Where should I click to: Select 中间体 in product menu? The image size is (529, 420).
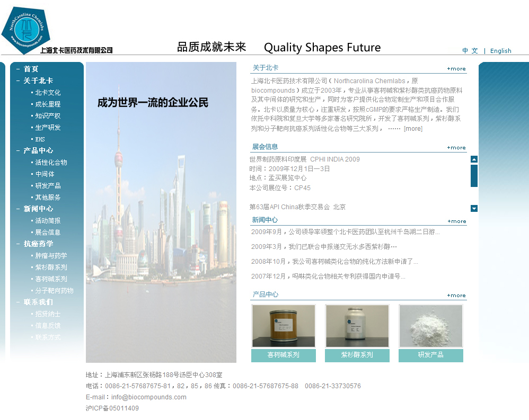pyautogui.click(x=45, y=174)
